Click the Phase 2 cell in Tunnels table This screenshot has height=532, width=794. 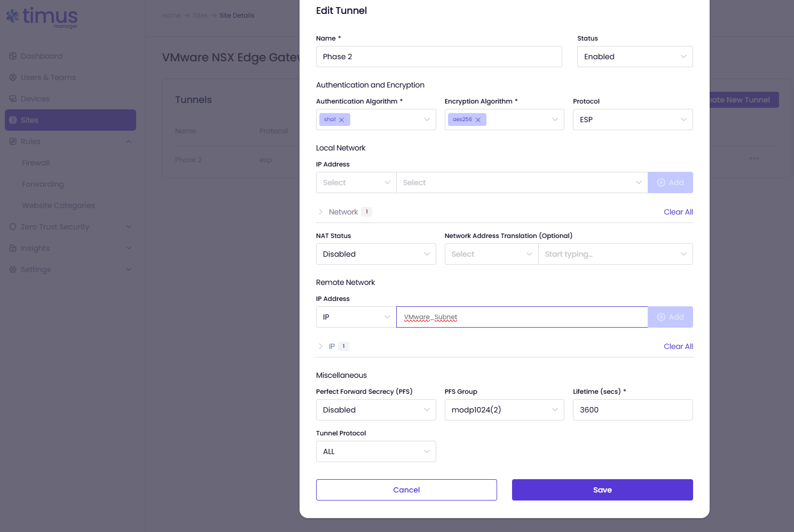click(188, 160)
